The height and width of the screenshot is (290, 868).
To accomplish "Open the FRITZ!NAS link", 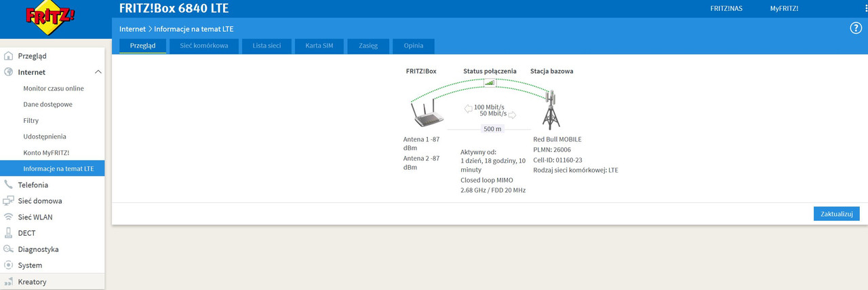I will point(726,9).
